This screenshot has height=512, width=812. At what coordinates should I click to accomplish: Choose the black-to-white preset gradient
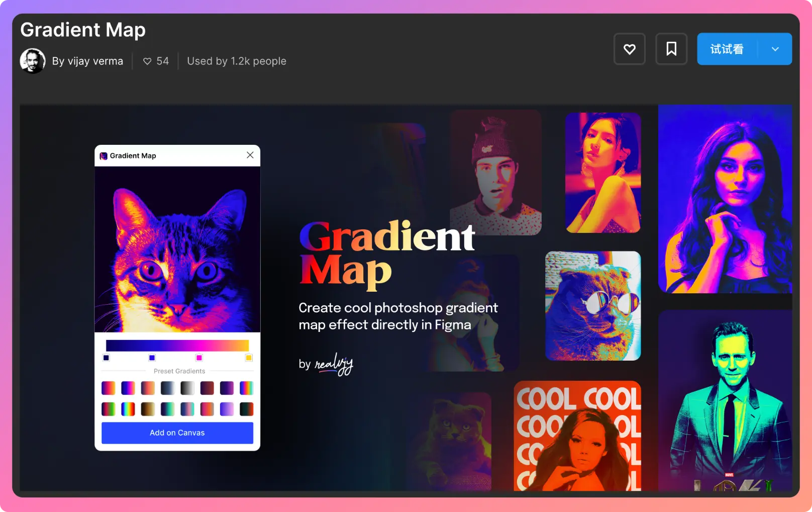click(x=187, y=388)
